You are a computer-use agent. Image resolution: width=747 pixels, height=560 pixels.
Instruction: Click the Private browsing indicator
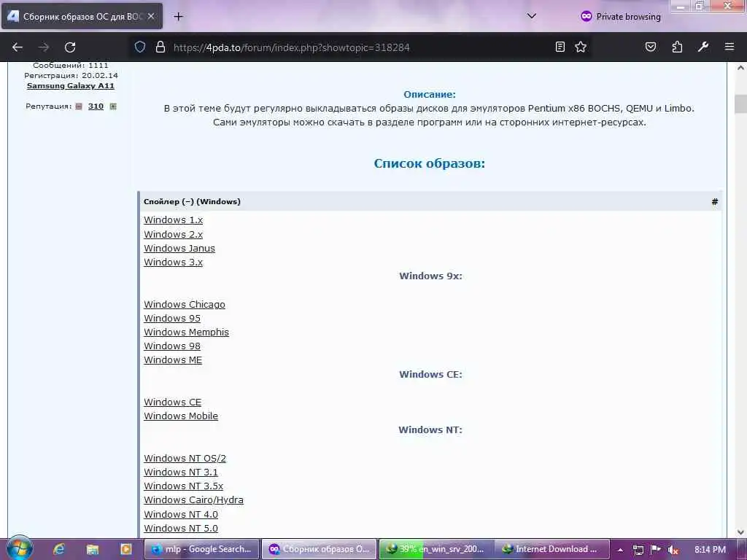coord(621,17)
